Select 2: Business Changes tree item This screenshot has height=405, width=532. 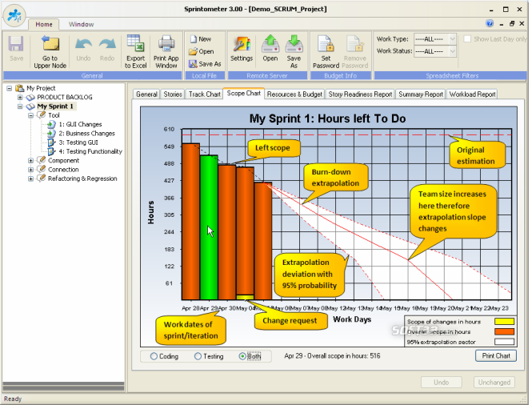87,134
